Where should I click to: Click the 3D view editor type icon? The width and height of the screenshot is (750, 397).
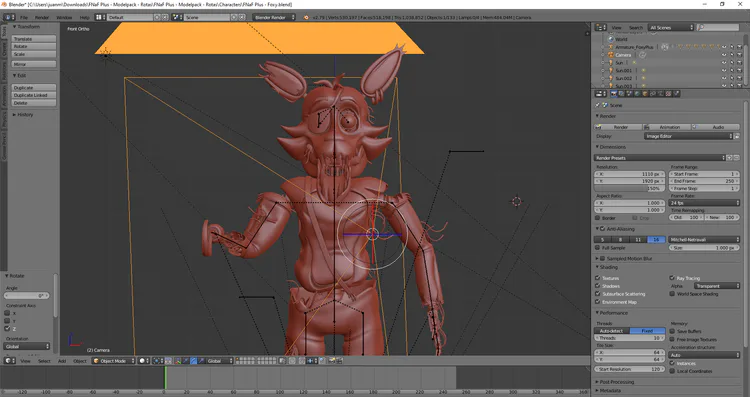[10, 361]
